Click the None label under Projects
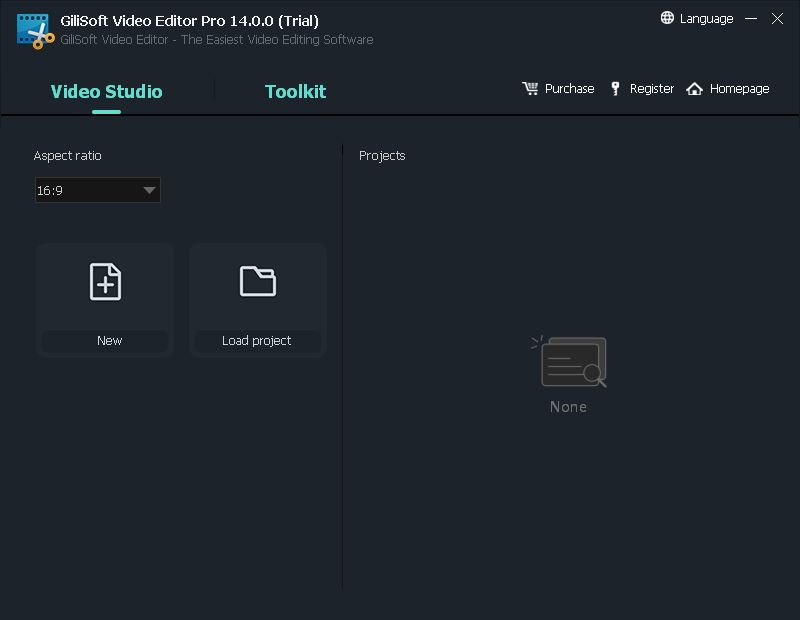 click(x=568, y=407)
